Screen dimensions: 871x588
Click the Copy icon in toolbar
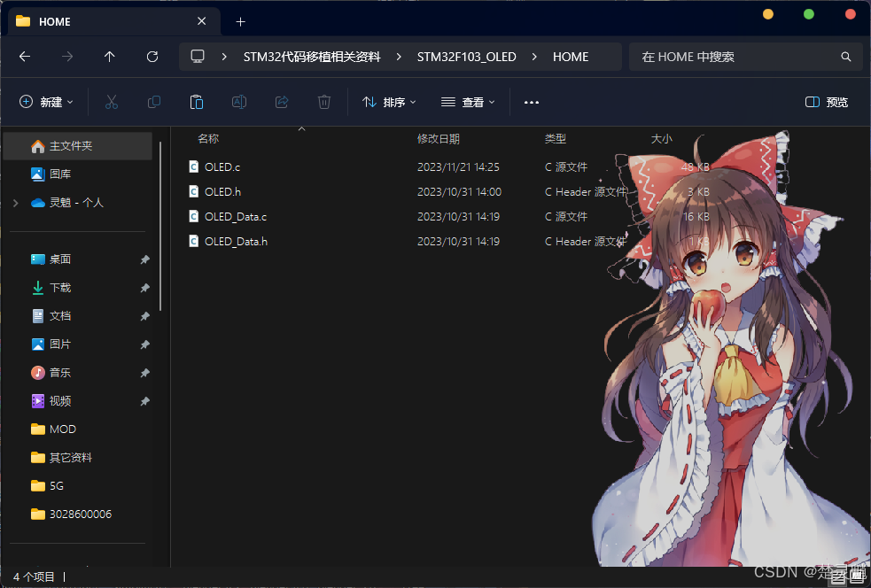click(154, 102)
